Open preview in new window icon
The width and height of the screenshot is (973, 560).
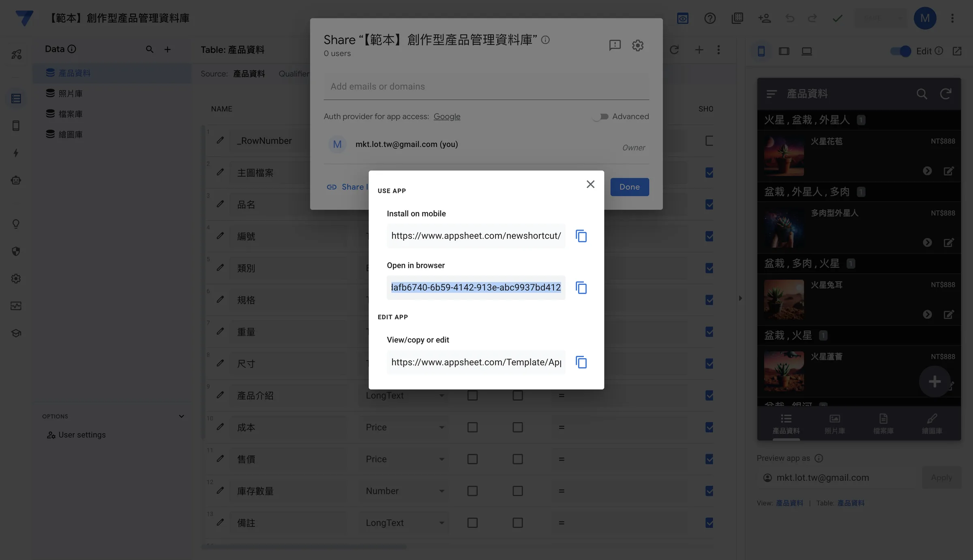(x=957, y=51)
